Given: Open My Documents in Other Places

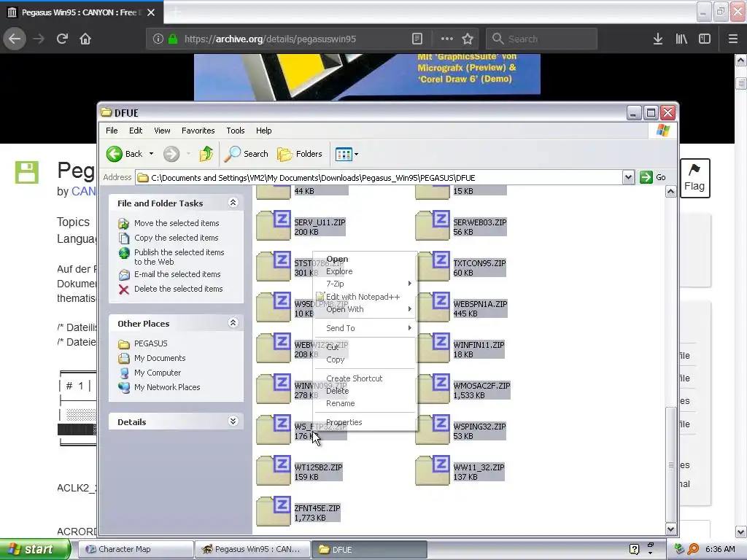Looking at the screenshot, I should [x=160, y=358].
